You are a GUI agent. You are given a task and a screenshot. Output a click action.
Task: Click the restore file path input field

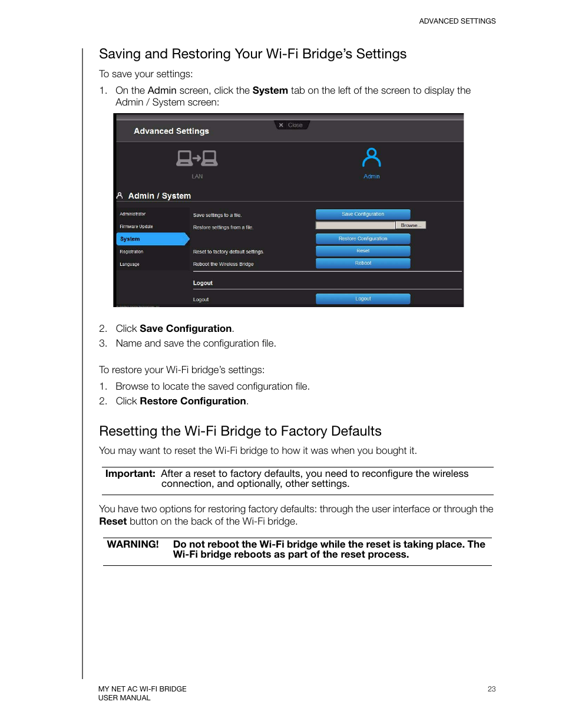pyautogui.click(x=355, y=225)
